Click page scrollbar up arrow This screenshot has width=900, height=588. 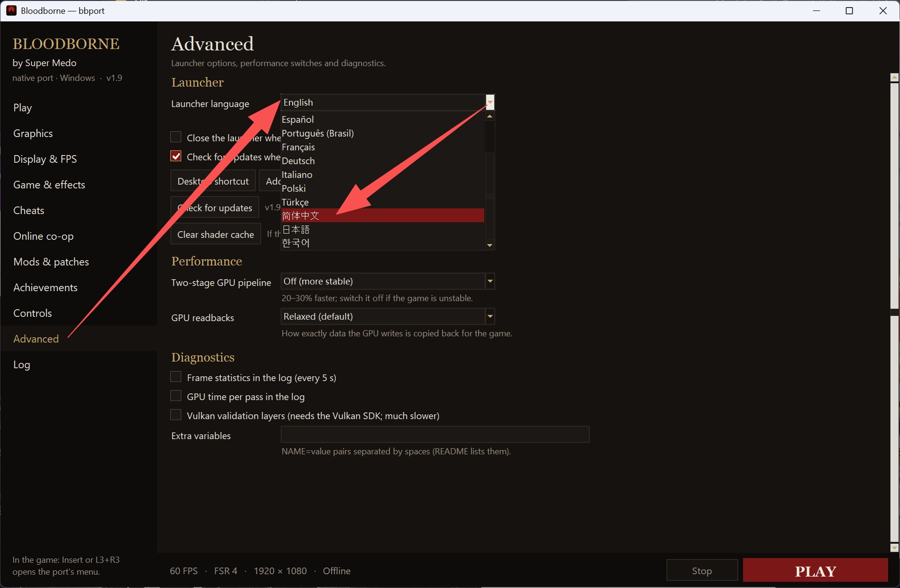[894, 78]
